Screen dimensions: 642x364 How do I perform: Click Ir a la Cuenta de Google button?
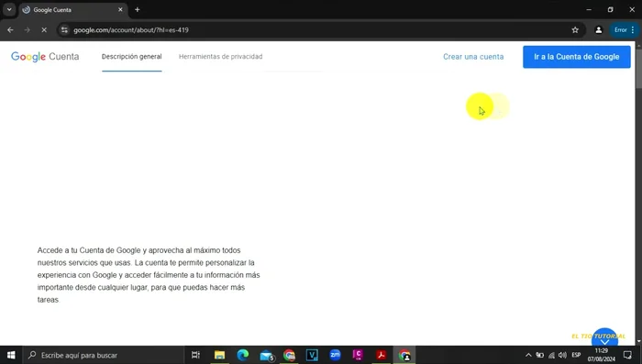[577, 57]
